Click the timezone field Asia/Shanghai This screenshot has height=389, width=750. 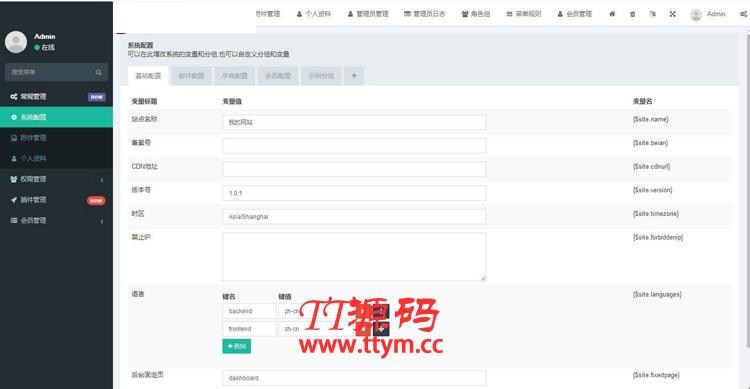click(354, 216)
